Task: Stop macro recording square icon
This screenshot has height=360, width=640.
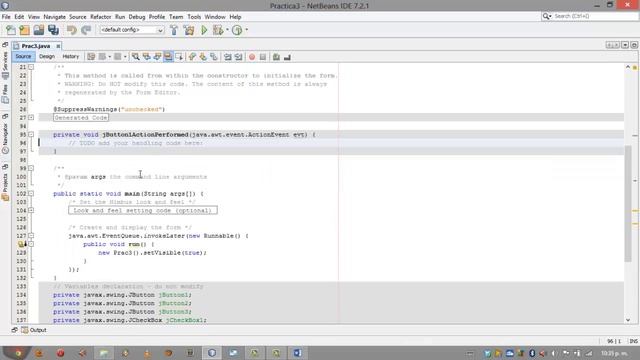Action: [263, 57]
